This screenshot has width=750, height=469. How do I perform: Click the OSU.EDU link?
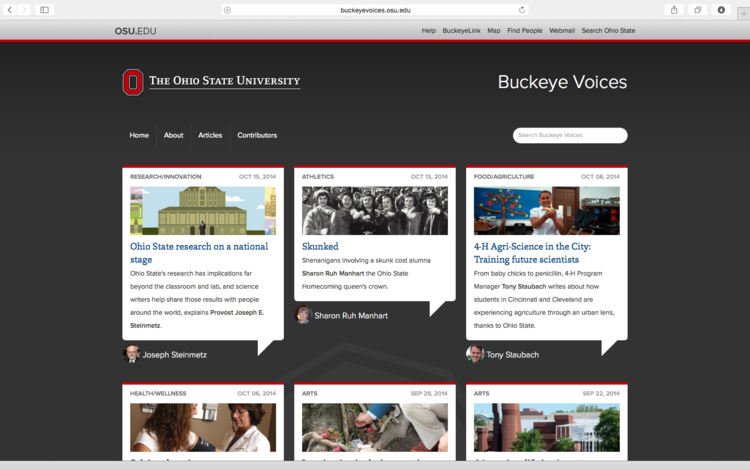[x=135, y=31]
